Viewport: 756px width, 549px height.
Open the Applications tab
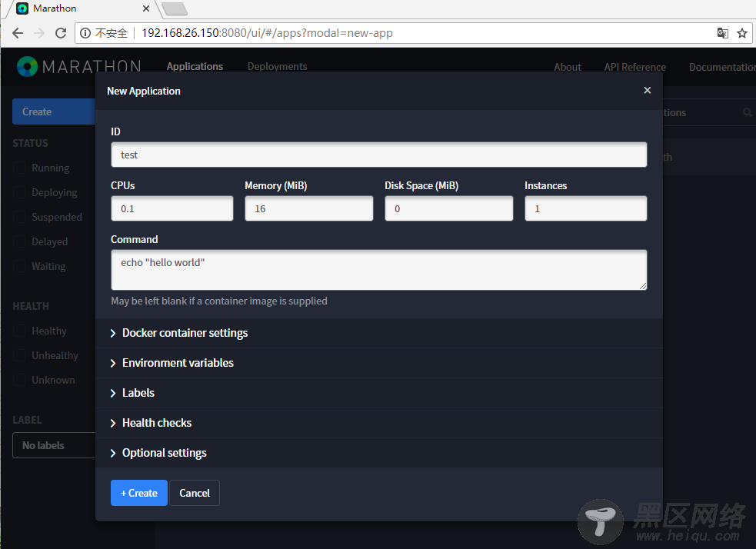pyautogui.click(x=195, y=67)
